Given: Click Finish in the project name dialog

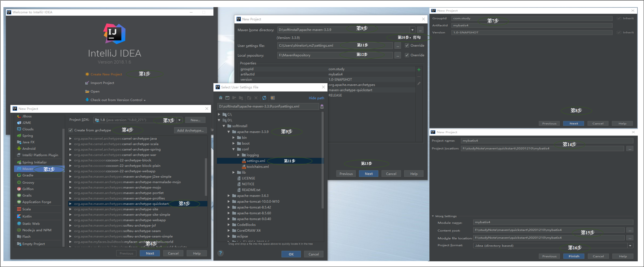Looking at the screenshot, I should 574,256.
